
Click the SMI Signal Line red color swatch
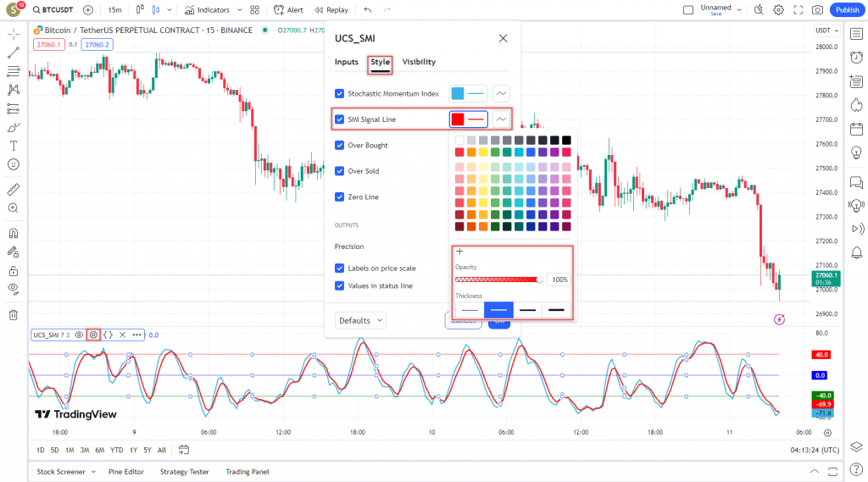coord(458,119)
